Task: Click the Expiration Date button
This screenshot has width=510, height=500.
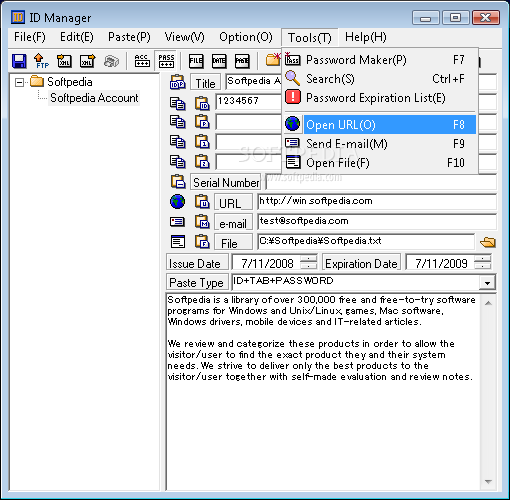Action: coord(361,263)
